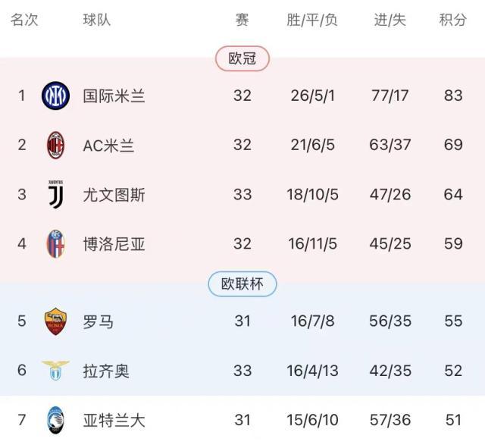Open the 国际米兰 team page
The height and width of the screenshot is (448, 485).
(114, 96)
